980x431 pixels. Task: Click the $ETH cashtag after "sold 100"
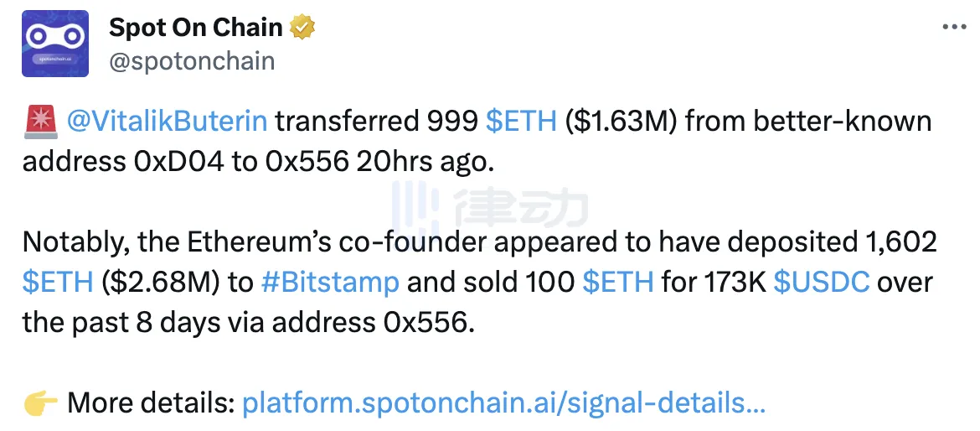click(617, 282)
